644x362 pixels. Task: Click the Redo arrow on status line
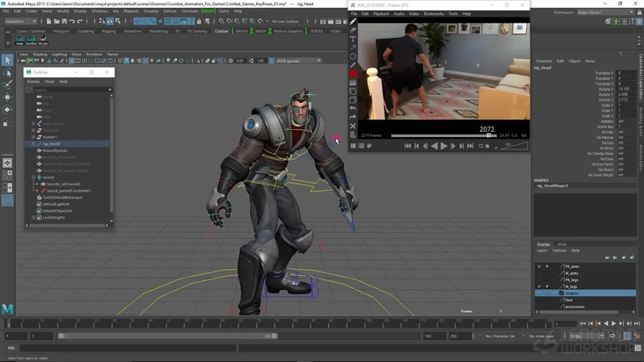click(80, 21)
